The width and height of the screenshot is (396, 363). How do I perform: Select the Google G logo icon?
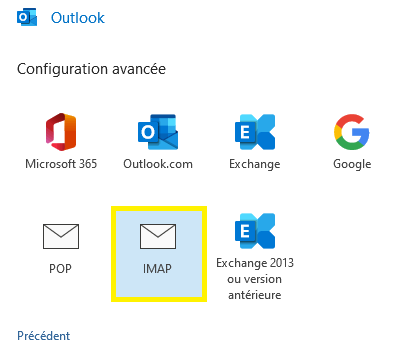(x=352, y=132)
